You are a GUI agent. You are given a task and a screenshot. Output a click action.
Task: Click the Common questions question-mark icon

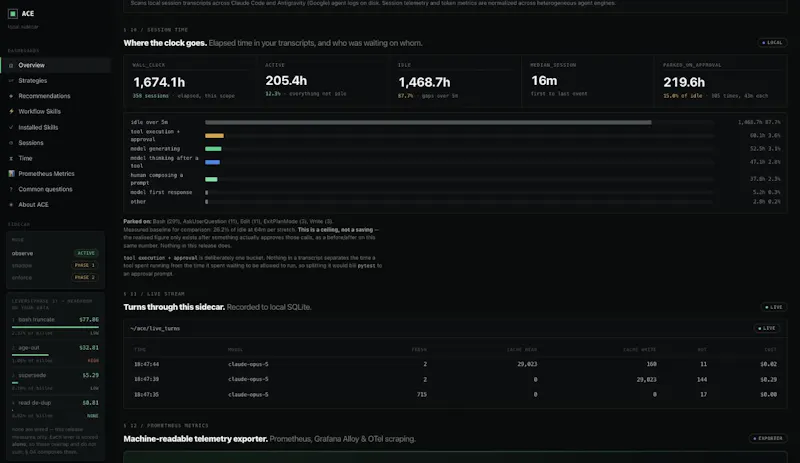(11, 189)
